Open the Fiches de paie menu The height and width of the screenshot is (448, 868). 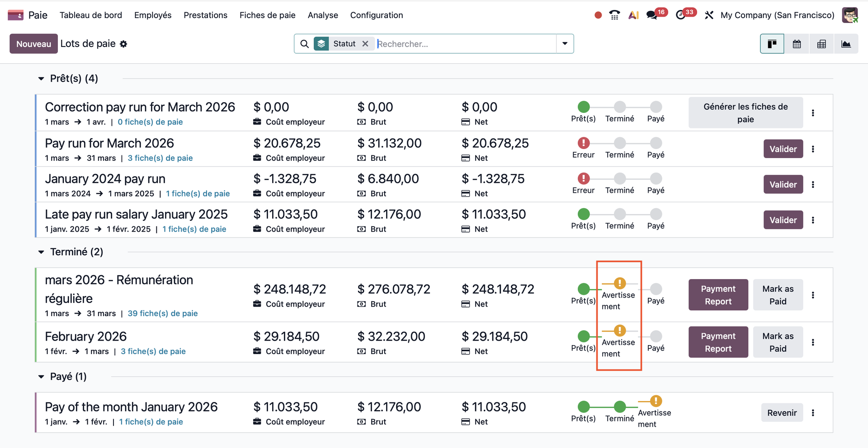pyautogui.click(x=267, y=15)
